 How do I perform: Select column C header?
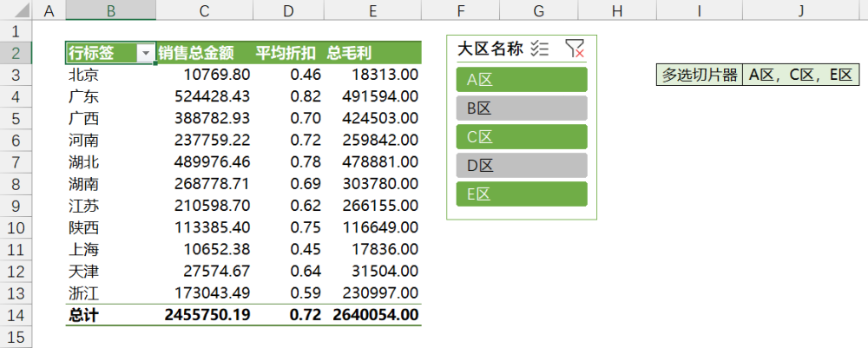204,10
